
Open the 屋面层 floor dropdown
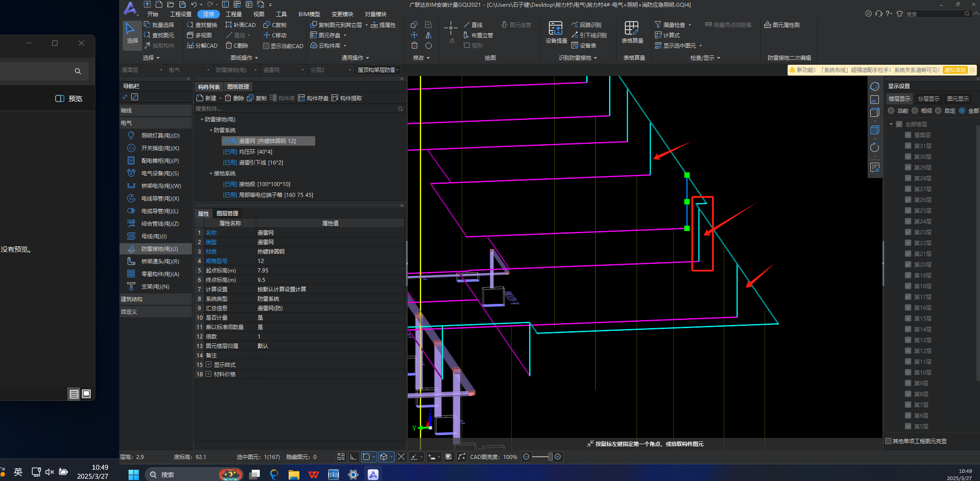(142, 70)
